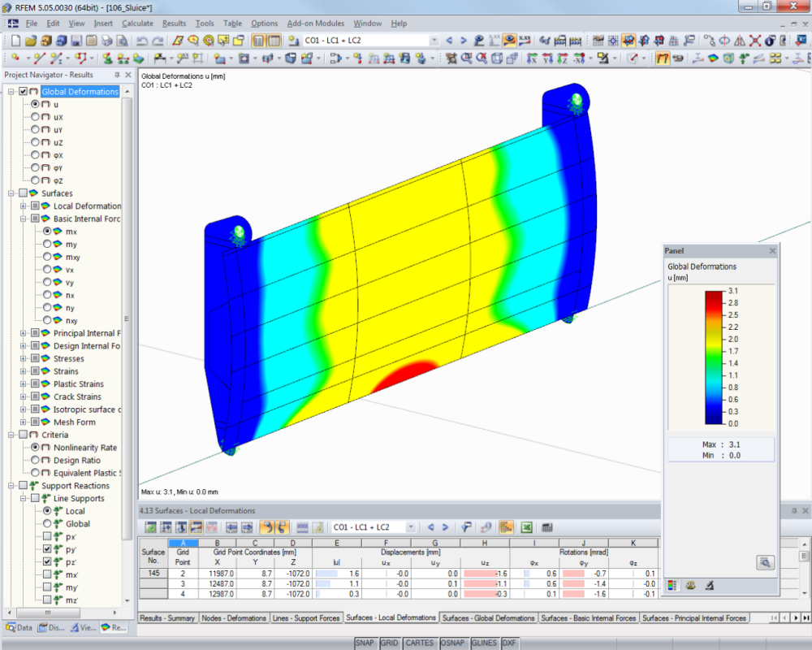Click the color scale bar in Panel
812x650 pixels.
pos(714,357)
